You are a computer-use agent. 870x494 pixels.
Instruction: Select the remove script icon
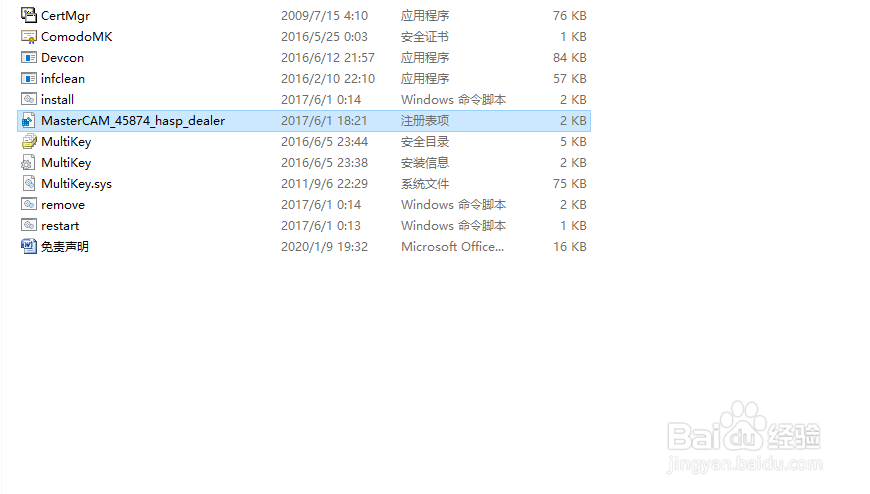(x=29, y=204)
